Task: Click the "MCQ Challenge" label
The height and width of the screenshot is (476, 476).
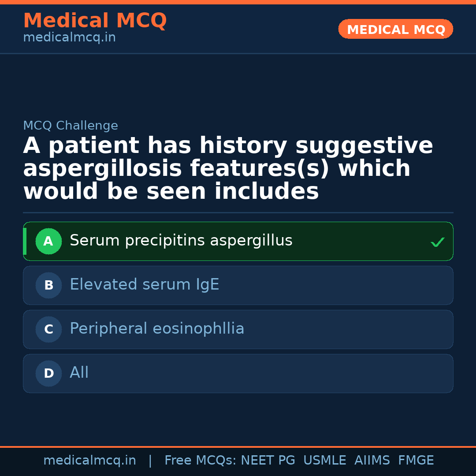Action: coord(71,126)
